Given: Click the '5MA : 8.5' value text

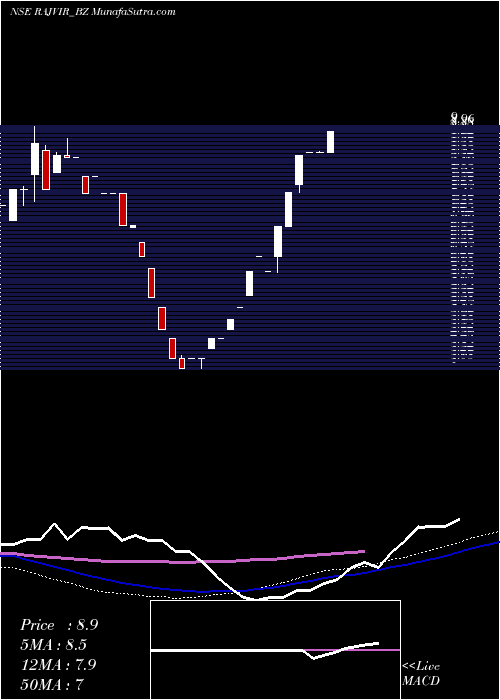Looking at the screenshot, I should click(54, 645).
